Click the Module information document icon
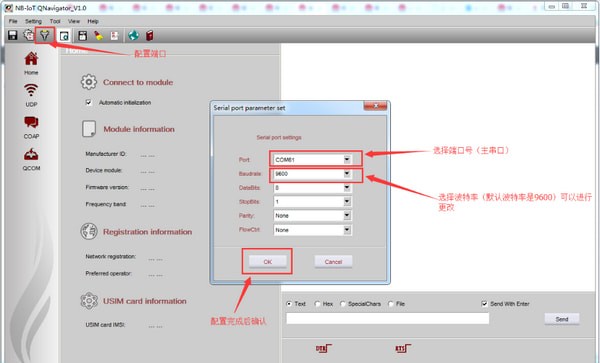 click(89, 129)
